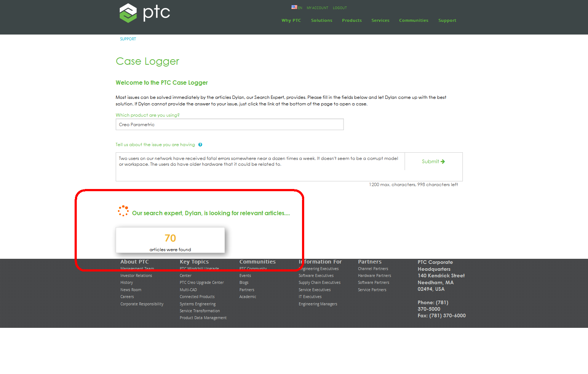This screenshot has height=374, width=588.
Task: Open Hardware Partners footer link
Action: click(374, 276)
